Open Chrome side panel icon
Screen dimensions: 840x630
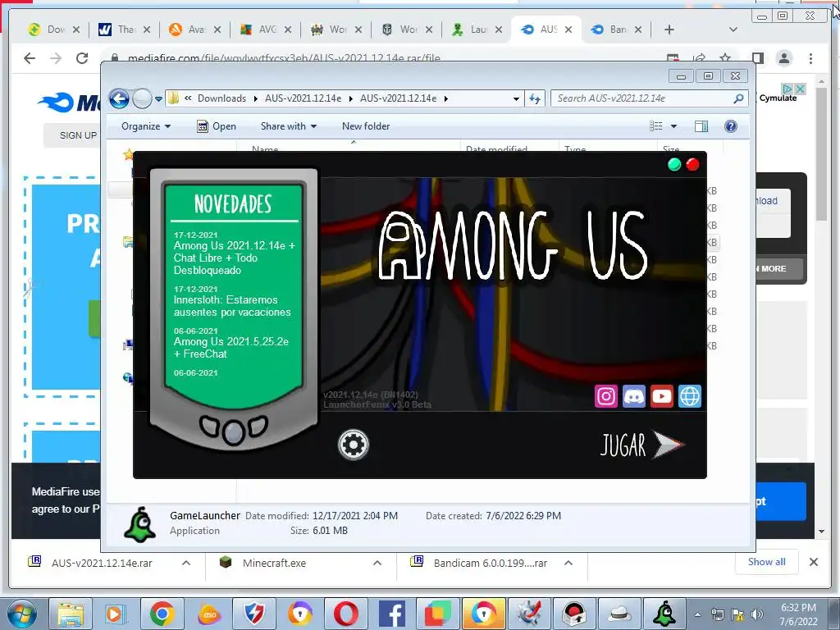coord(757,58)
